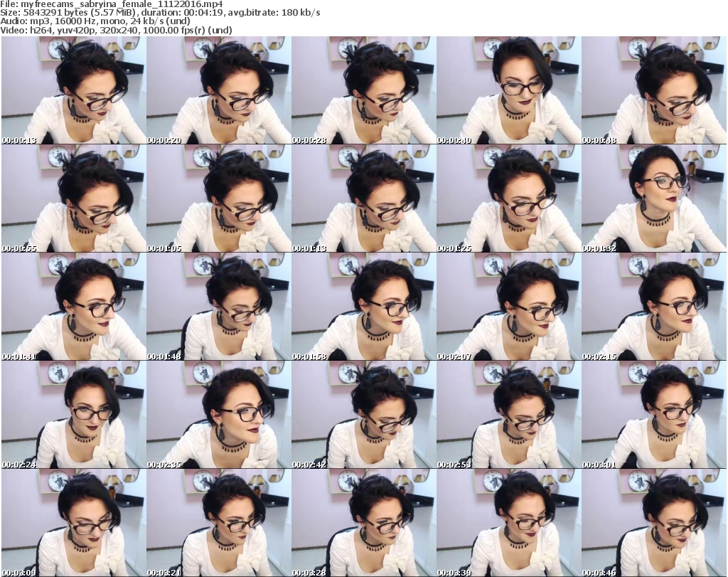Select the thumbnail at 00:00:40

click(x=508, y=90)
